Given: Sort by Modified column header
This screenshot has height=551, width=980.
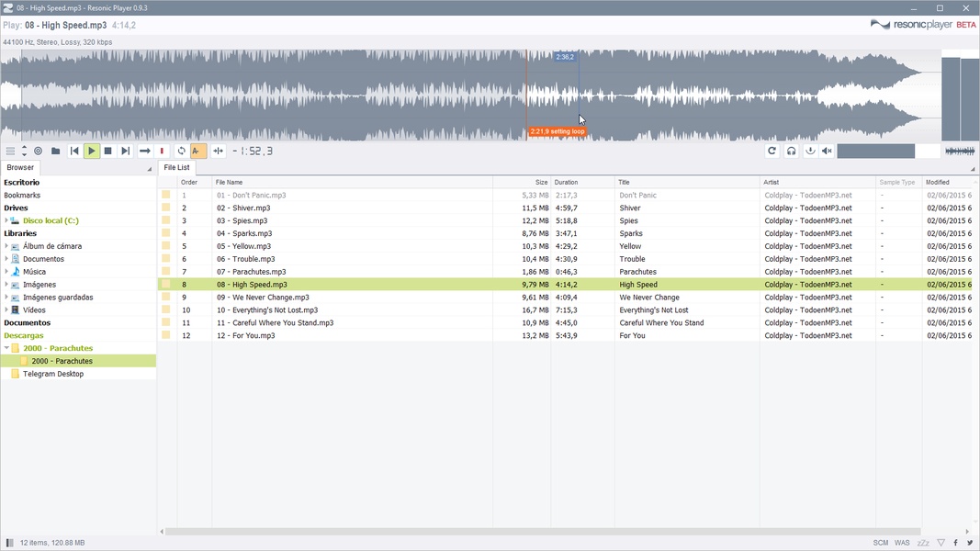Looking at the screenshot, I should coord(948,183).
